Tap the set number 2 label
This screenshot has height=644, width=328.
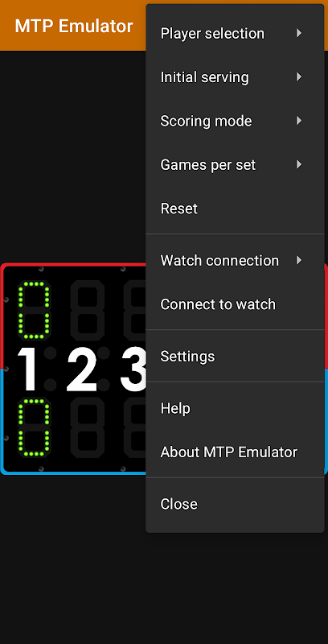tap(81, 369)
